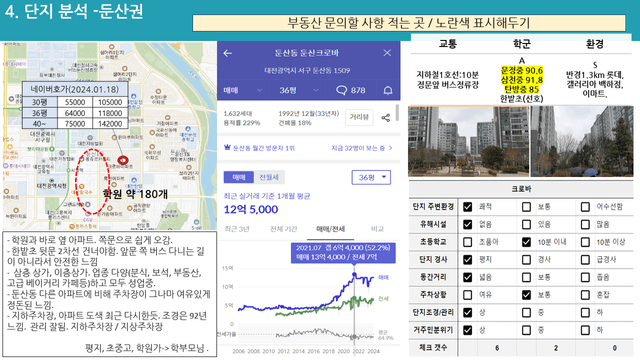Check 어수선함 in the 단지 주변환경 row
This screenshot has width=640, height=360.
(x=585, y=207)
